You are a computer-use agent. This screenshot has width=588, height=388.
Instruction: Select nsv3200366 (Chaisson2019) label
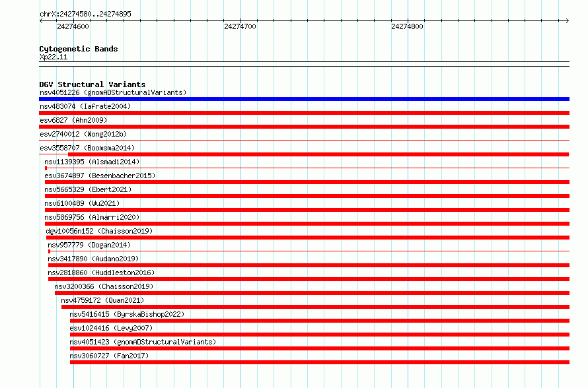104,286
